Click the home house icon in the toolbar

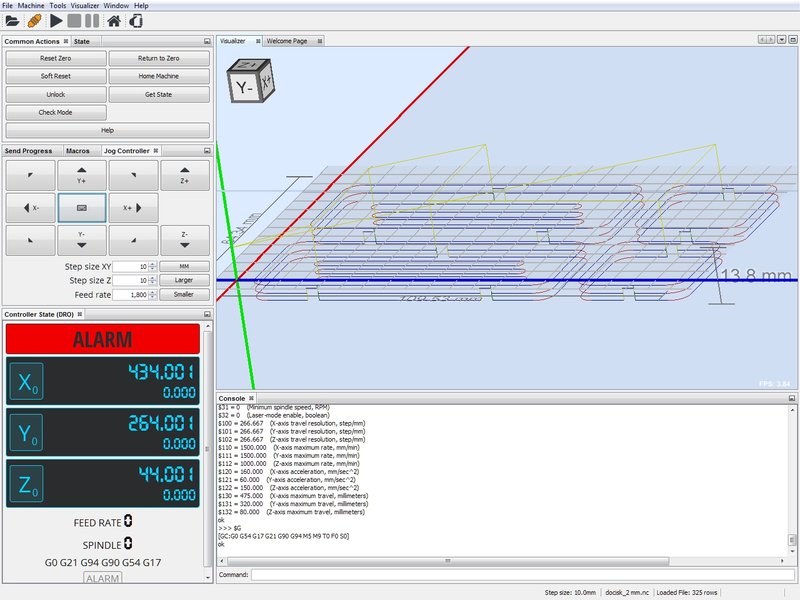click(x=114, y=21)
